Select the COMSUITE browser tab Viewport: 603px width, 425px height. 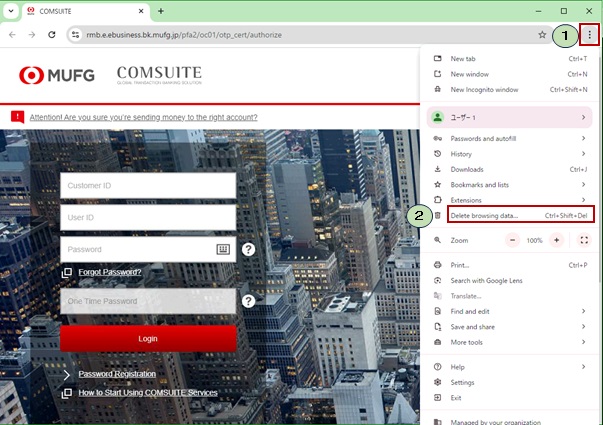coord(86,11)
